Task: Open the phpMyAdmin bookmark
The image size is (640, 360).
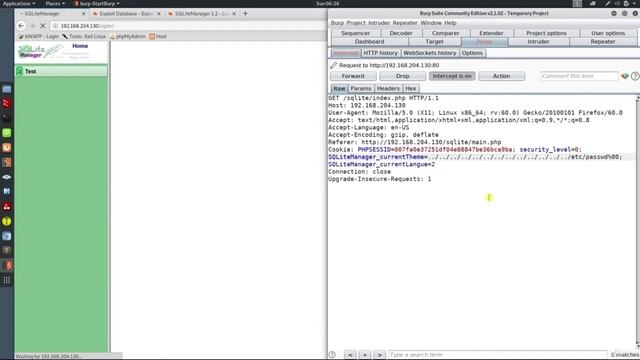Action: [x=128, y=36]
